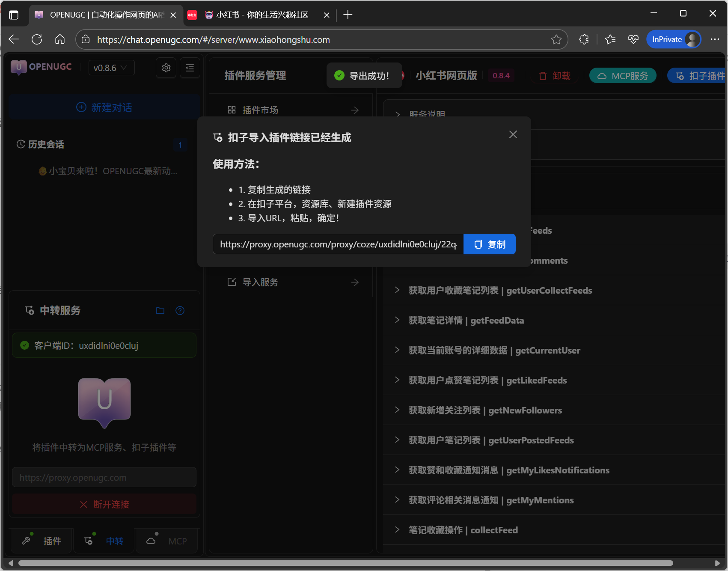
Task: Select the generated proxy URL field
Action: coord(338,244)
